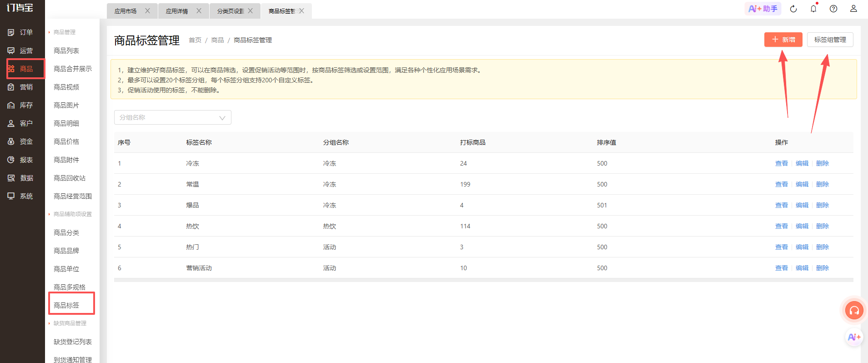Open the user account icon
868x363 pixels.
tap(853, 9)
